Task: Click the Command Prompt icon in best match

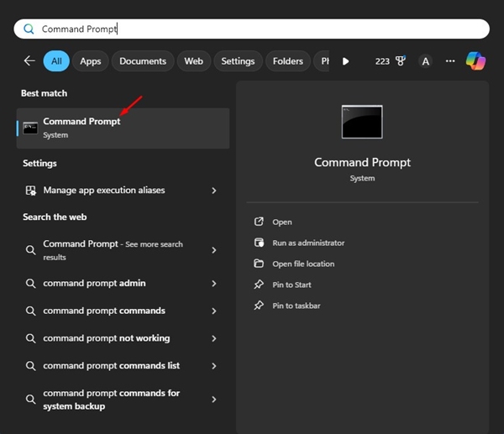Action: 30,128
